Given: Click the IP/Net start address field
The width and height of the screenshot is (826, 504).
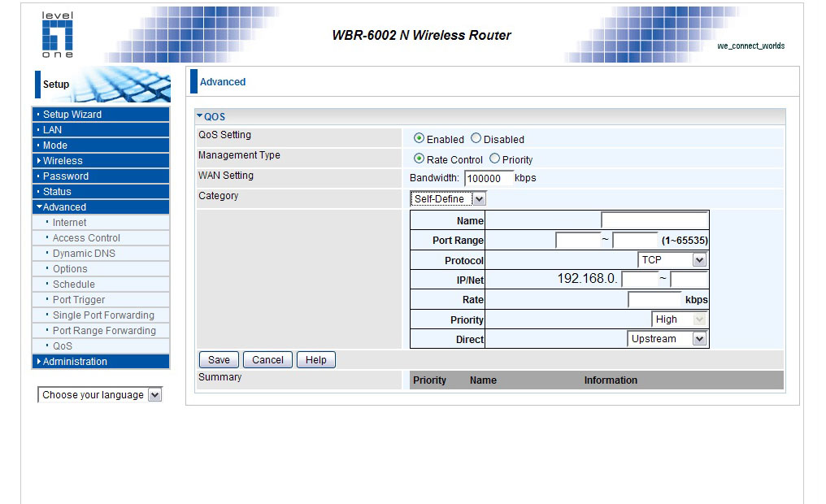Looking at the screenshot, I should coord(640,279).
